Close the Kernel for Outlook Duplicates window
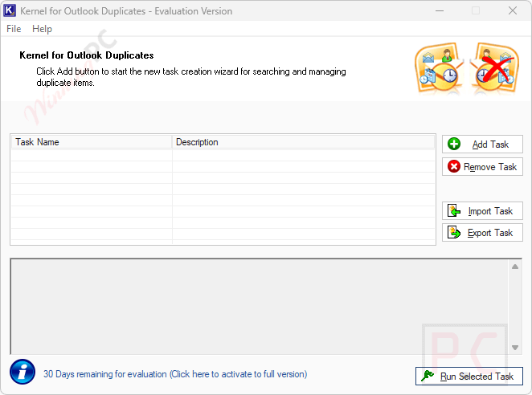532x395 pixels. [513, 11]
